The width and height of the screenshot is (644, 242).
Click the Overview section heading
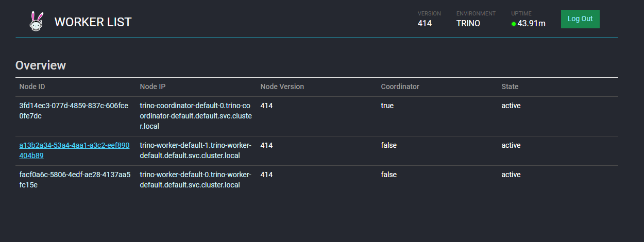[x=41, y=65]
